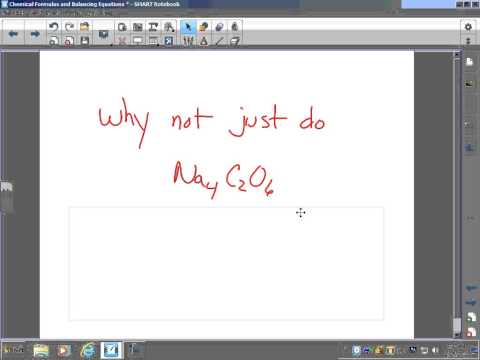Select the Lines tool
Image resolution: width=480 pixels, height=360 pixels.
point(219,41)
